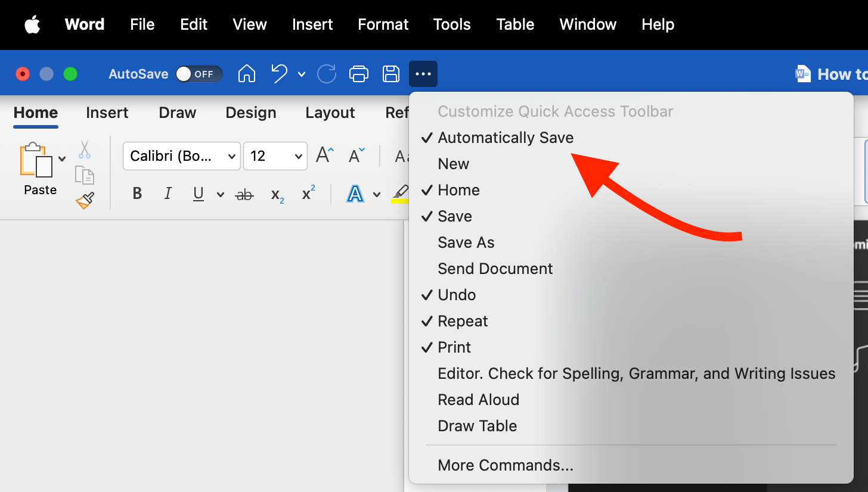Uncheck Repeat in Customize toolbar menu

point(463,321)
